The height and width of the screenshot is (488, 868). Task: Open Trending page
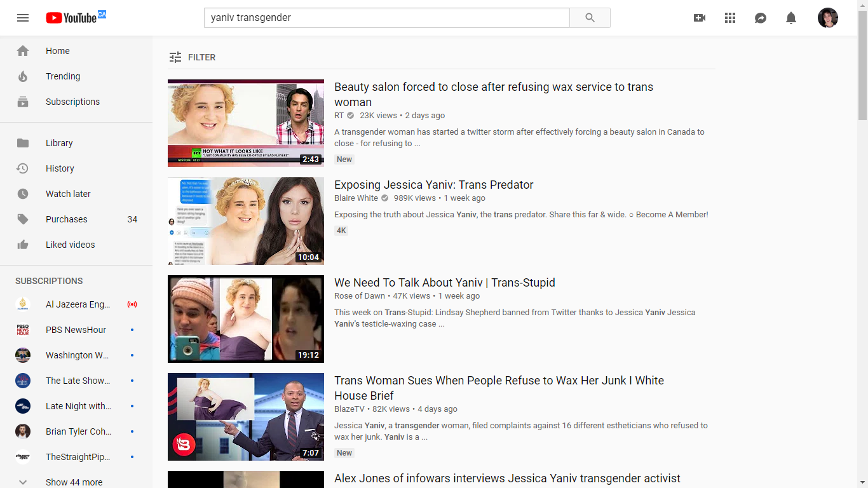(x=76, y=76)
